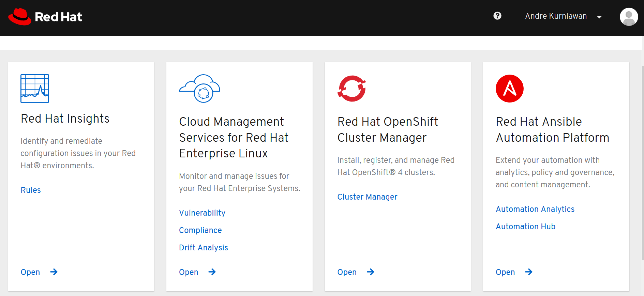
Task: Click the arrow icon on the Ansible card
Action: coord(529,272)
